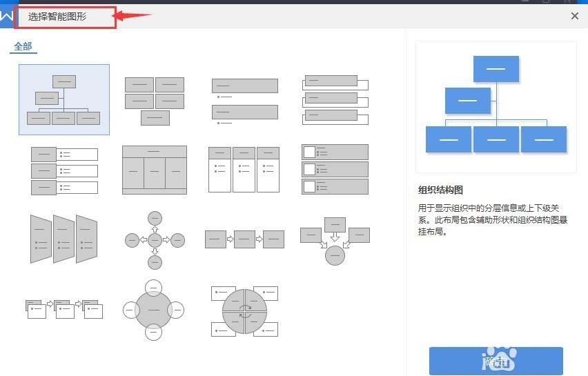Click the WPS Writer logo icon
This screenshot has width=588, height=376.
tap(6, 16)
